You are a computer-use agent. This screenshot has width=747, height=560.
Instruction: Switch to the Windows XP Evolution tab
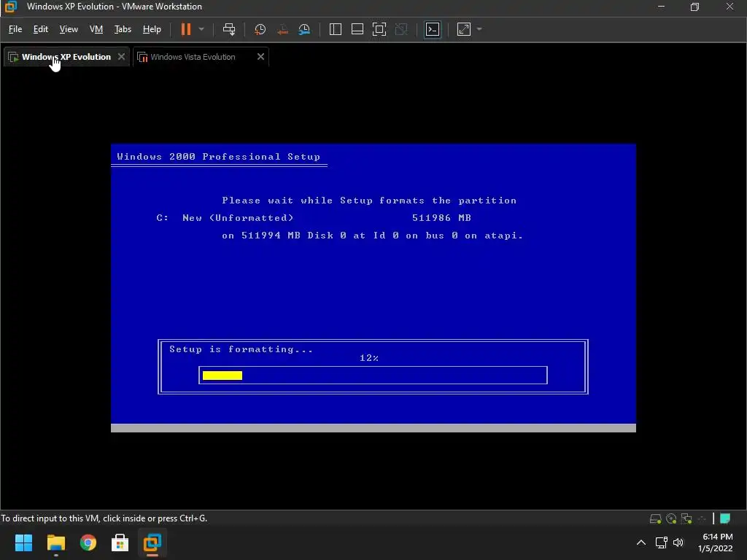coord(66,57)
